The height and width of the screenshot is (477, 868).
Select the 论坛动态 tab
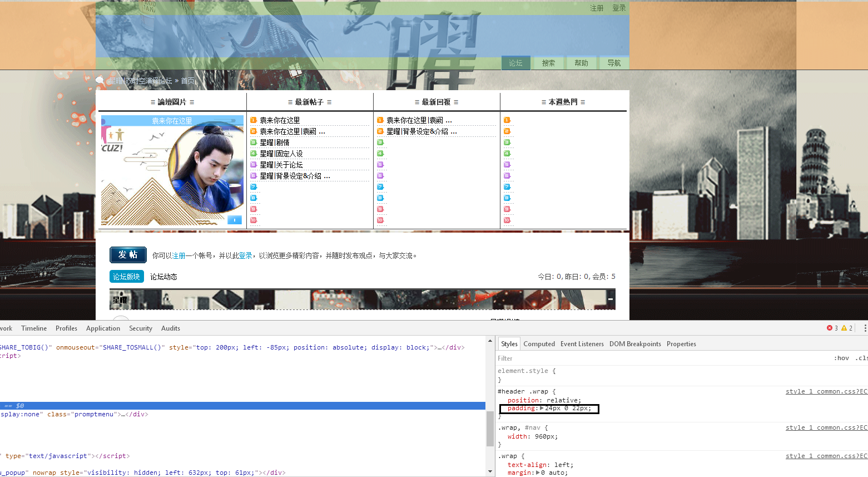pyautogui.click(x=163, y=277)
